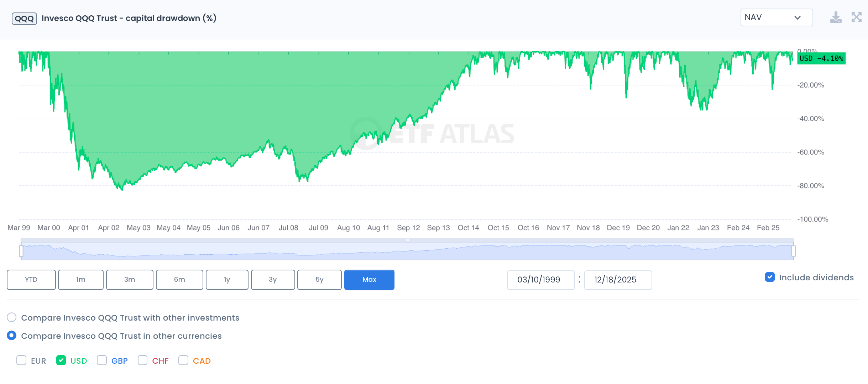
Task: Click the Max range button
Action: (x=369, y=280)
